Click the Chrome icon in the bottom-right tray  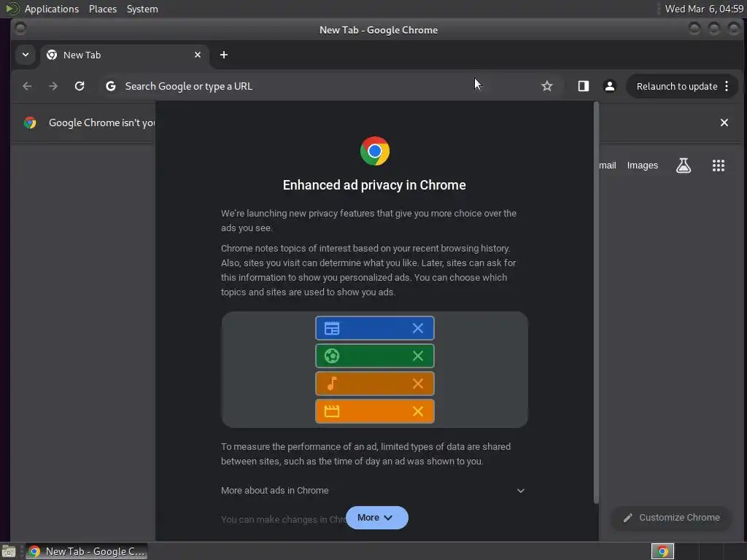(x=662, y=551)
